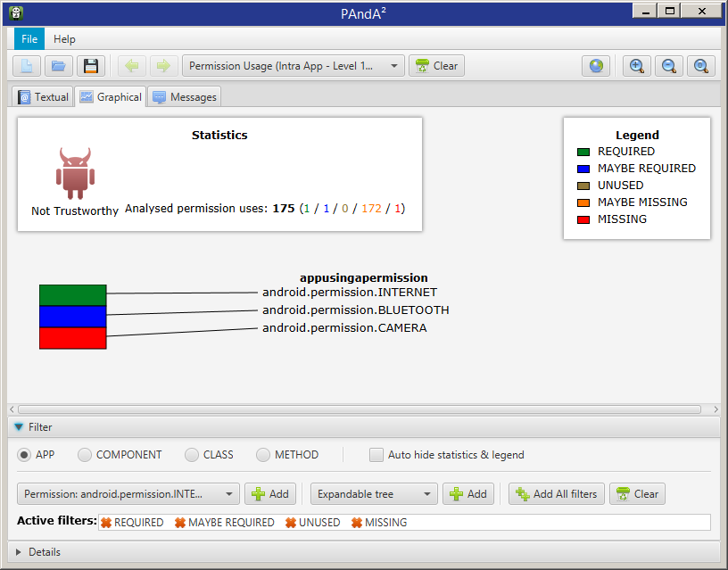Select the METHOD filter level
This screenshot has height=570, width=728.
coord(263,455)
